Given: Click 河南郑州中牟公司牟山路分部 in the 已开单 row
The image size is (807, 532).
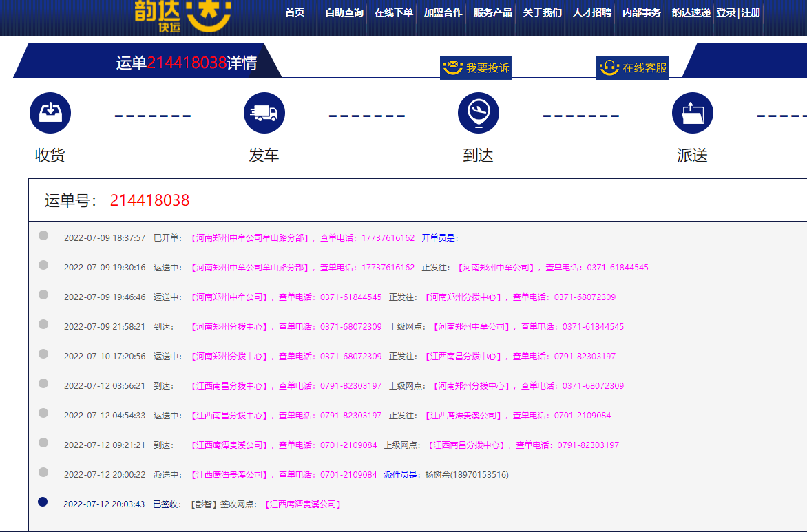Looking at the screenshot, I should (x=250, y=237).
